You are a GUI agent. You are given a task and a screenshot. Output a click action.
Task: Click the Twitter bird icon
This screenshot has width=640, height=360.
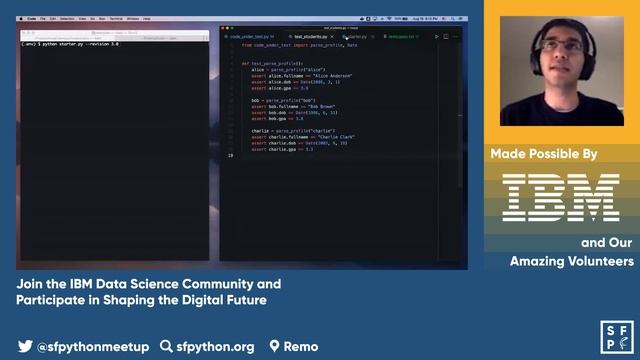tap(25, 346)
